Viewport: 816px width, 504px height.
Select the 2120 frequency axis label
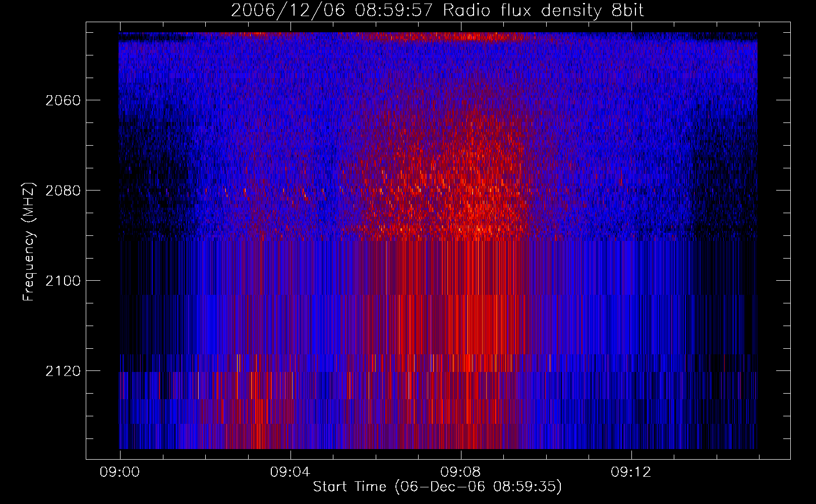(x=63, y=371)
